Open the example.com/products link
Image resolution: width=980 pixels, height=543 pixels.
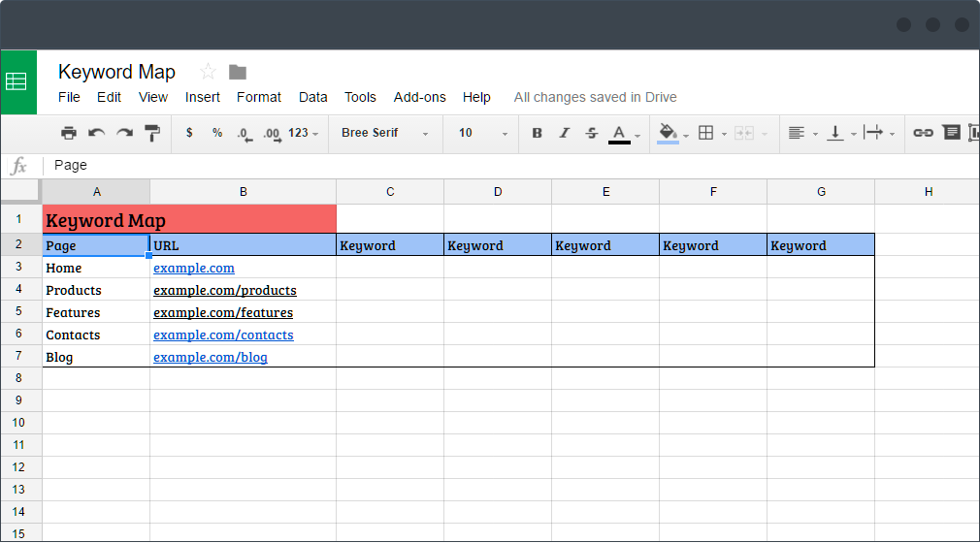click(x=225, y=291)
